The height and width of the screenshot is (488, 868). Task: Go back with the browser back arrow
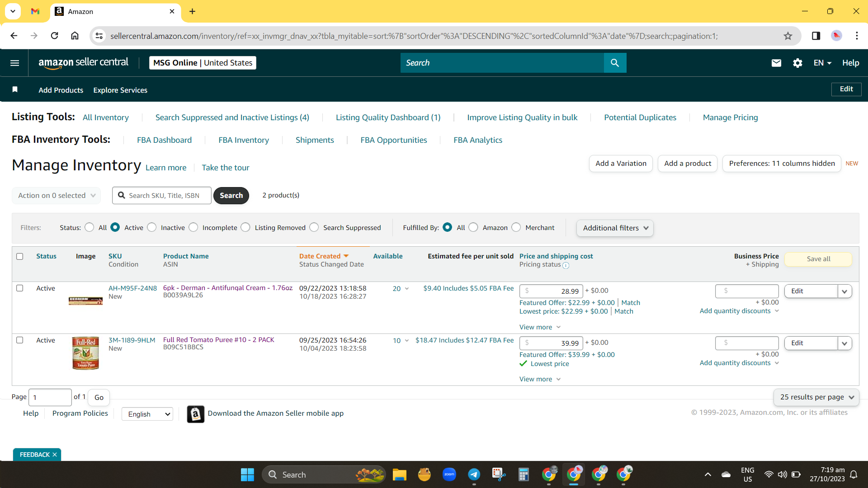coord(14,36)
